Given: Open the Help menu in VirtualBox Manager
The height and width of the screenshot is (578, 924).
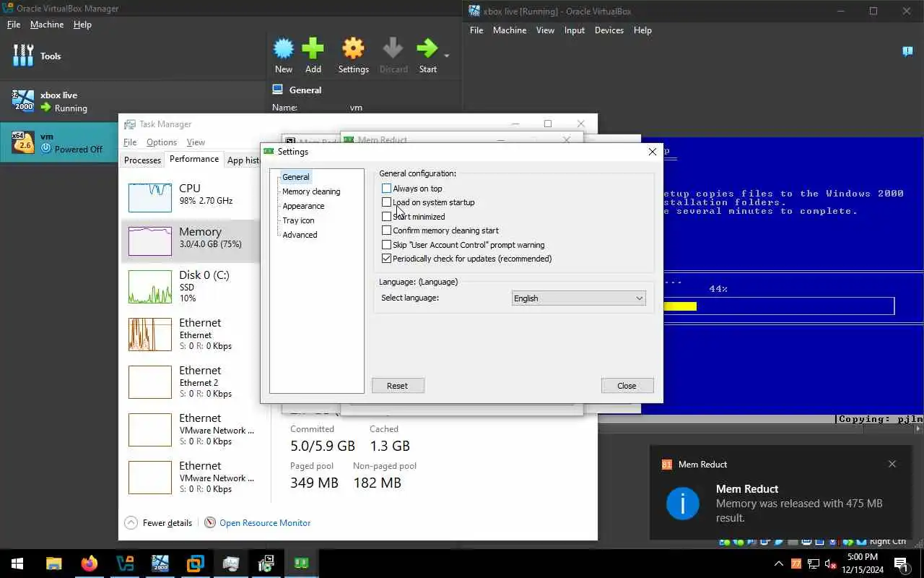Looking at the screenshot, I should 82,25.
